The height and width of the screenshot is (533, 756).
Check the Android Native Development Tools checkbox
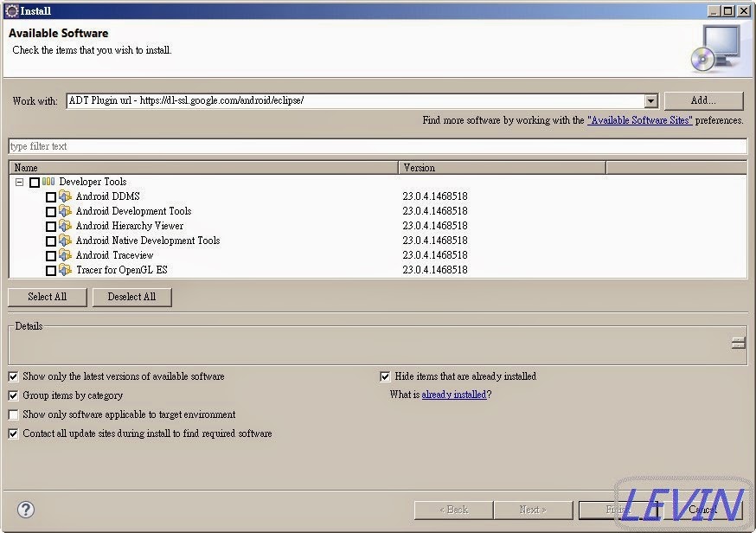pos(51,241)
